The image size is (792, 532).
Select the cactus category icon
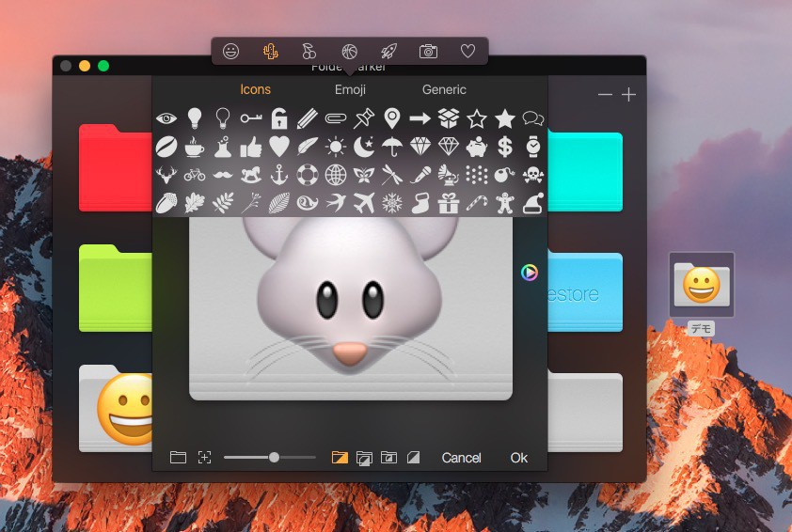click(270, 51)
